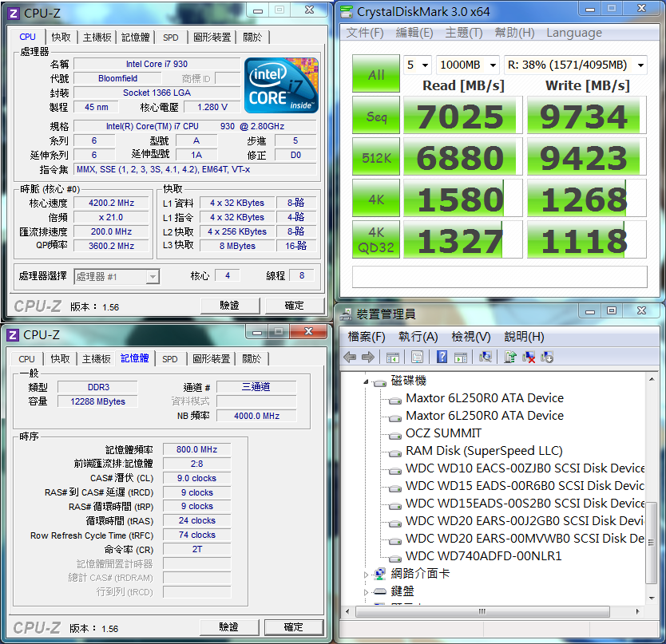Image resolution: width=666 pixels, height=644 pixels.
Task: Switch to the SPD tab in top CPU-Z window
Action: pyautogui.click(x=171, y=38)
